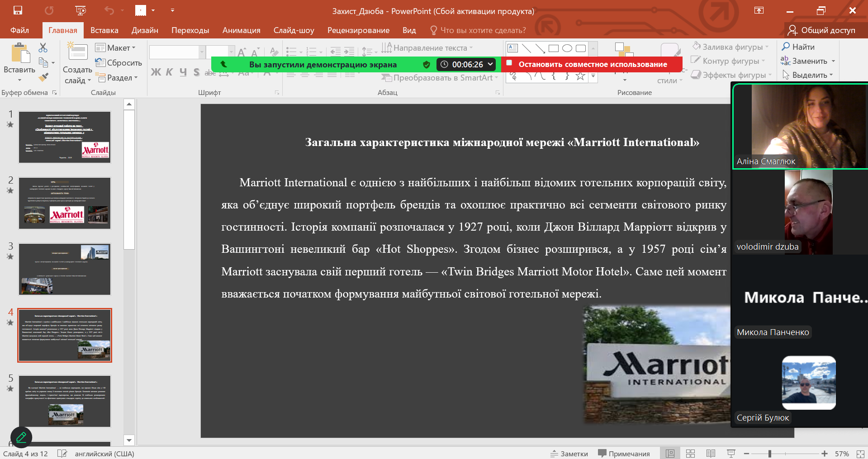This screenshot has height=459, width=868.
Task: Pick the rectangle shape in shapes gallery
Action: [554, 48]
